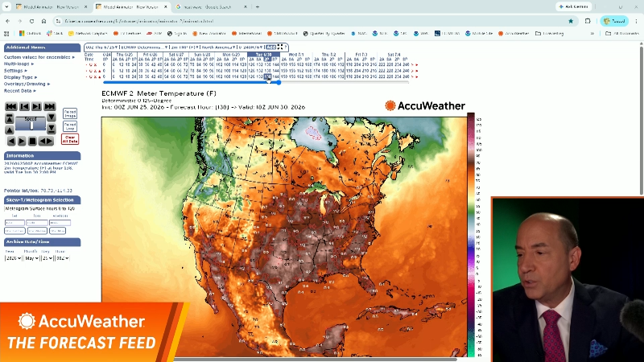
Task: Open the North America region dropdown
Action: pyautogui.click(x=219, y=47)
